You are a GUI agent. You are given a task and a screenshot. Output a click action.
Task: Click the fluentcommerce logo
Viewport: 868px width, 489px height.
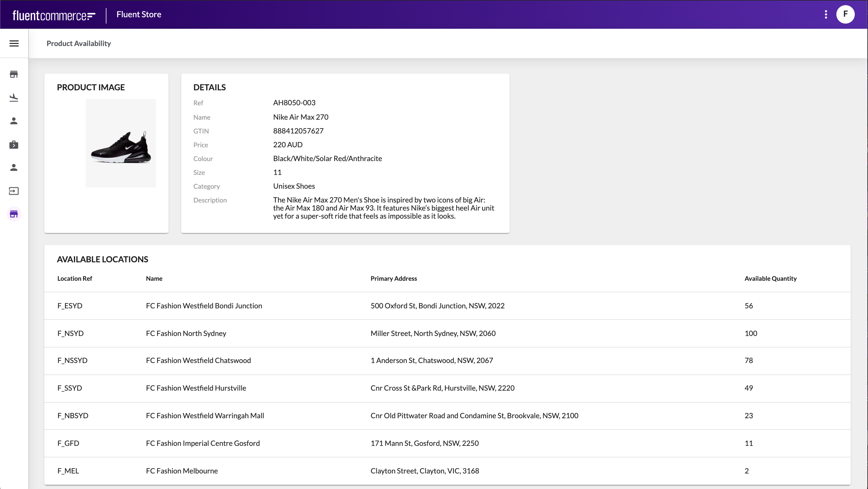click(54, 15)
